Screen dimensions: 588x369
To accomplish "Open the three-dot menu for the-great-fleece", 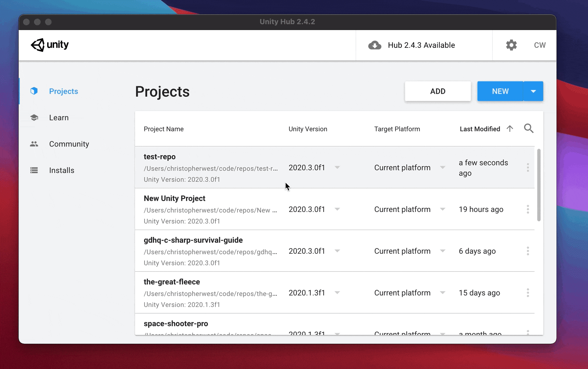I will (528, 292).
